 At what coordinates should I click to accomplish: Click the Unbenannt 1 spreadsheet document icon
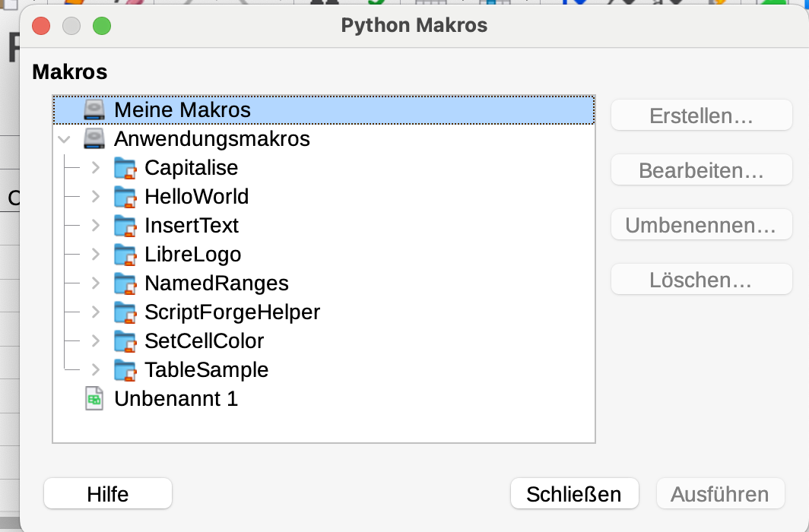94,399
